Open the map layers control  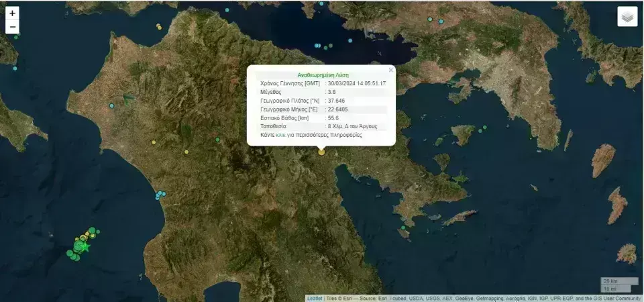point(627,17)
